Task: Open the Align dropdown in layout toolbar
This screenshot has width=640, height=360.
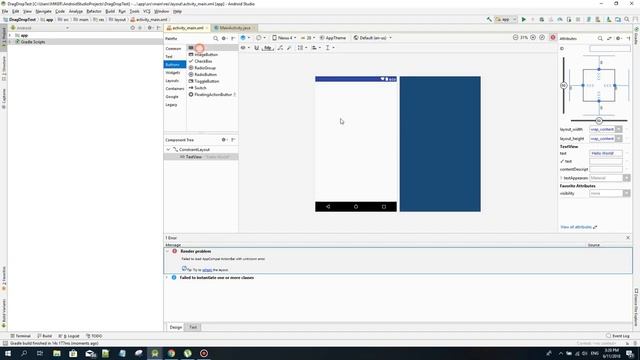Action: [x=316, y=48]
